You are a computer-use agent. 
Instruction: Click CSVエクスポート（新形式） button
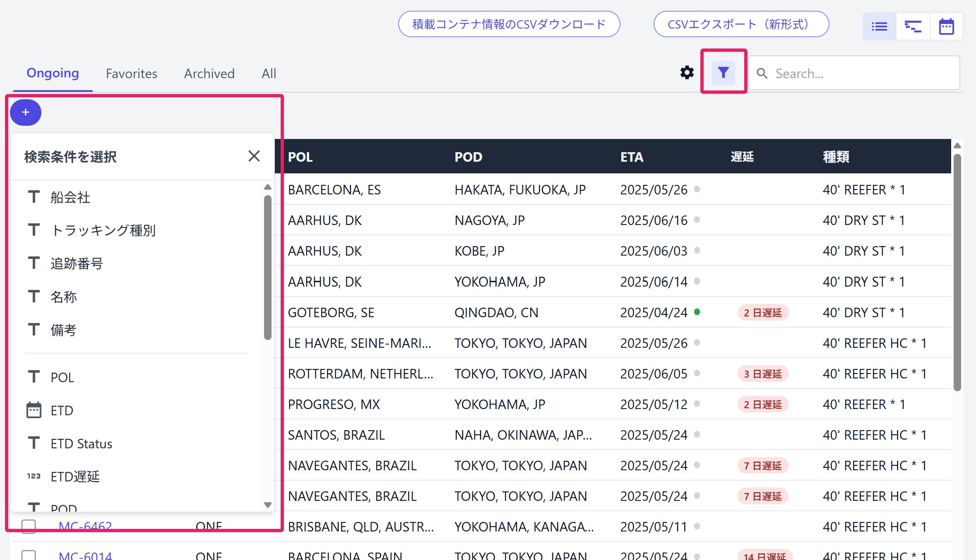(x=741, y=24)
